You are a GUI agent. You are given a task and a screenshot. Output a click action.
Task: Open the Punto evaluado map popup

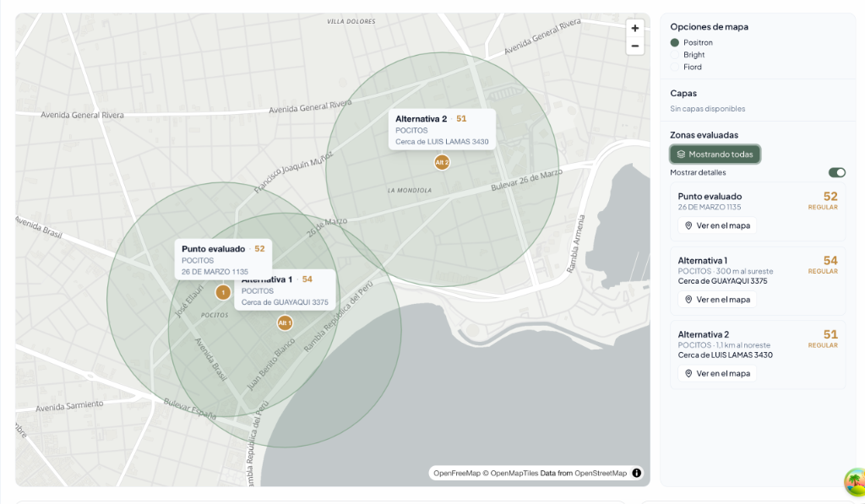coord(223,259)
